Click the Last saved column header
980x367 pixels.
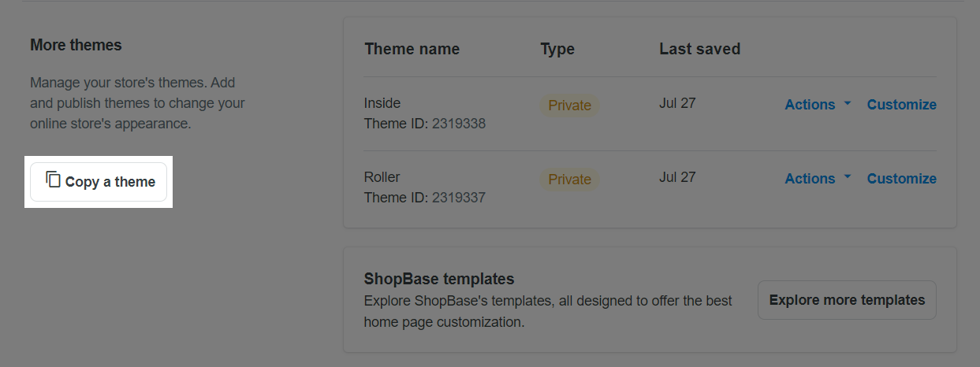pyautogui.click(x=699, y=49)
